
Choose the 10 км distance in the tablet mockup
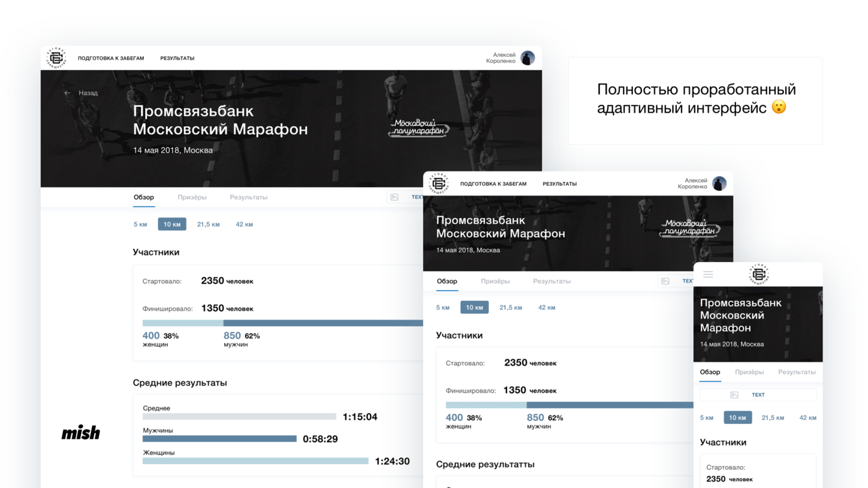pos(475,307)
